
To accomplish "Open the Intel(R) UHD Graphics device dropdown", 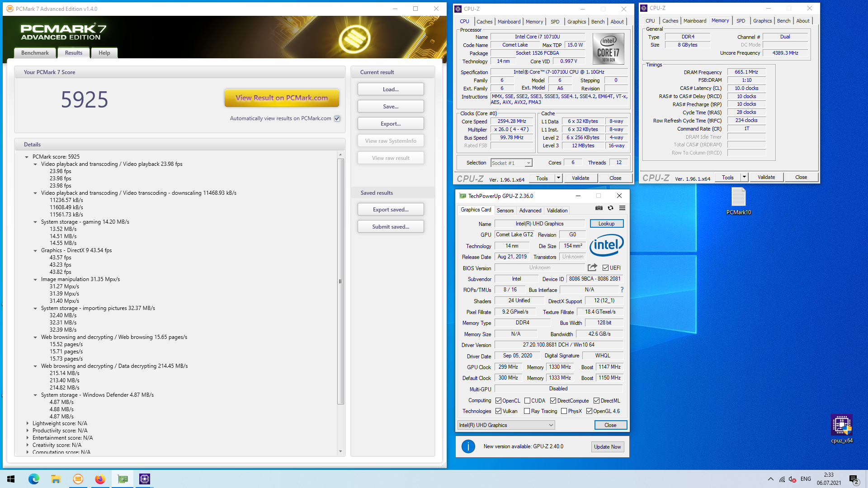I will [x=506, y=425].
